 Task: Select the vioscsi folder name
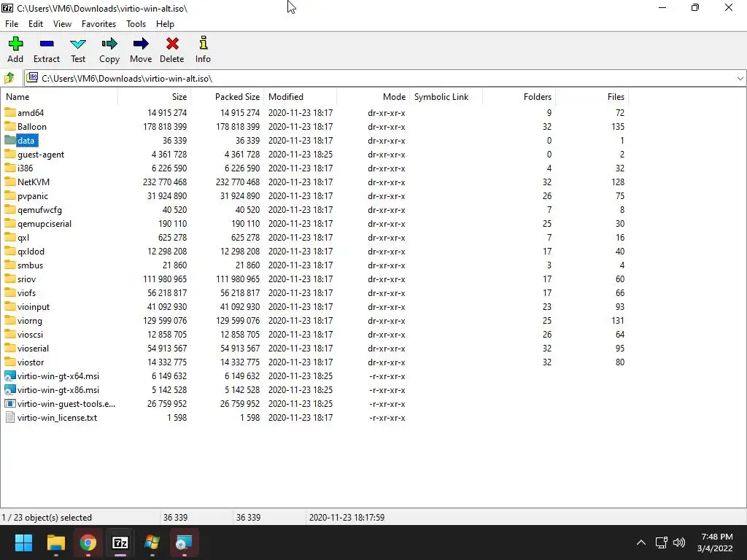[x=30, y=334]
